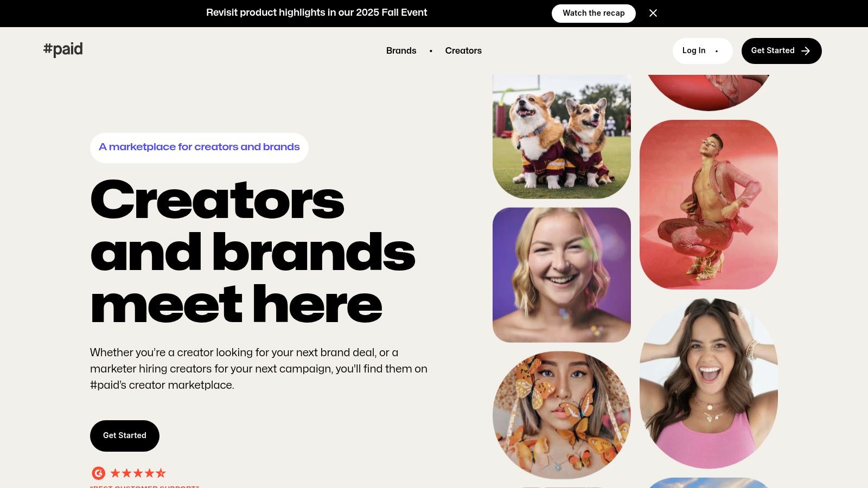Screen dimensions: 868x488
Task: Open the corgi dogs photo
Action: [561, 137]
